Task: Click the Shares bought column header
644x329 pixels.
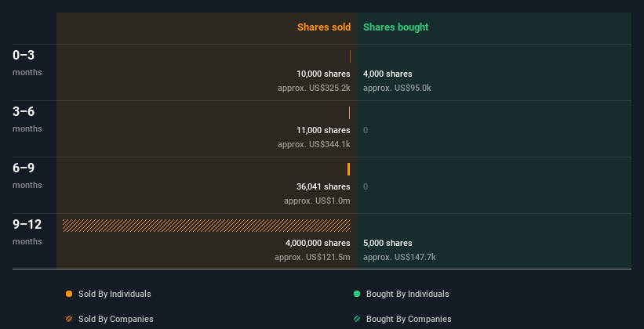Action: click(396, 27)
